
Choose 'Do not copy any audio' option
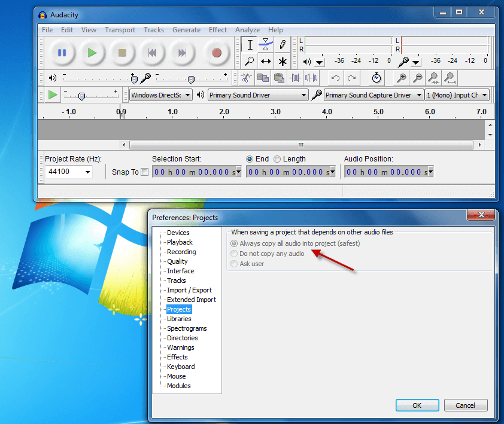click(x=234, y=254)
